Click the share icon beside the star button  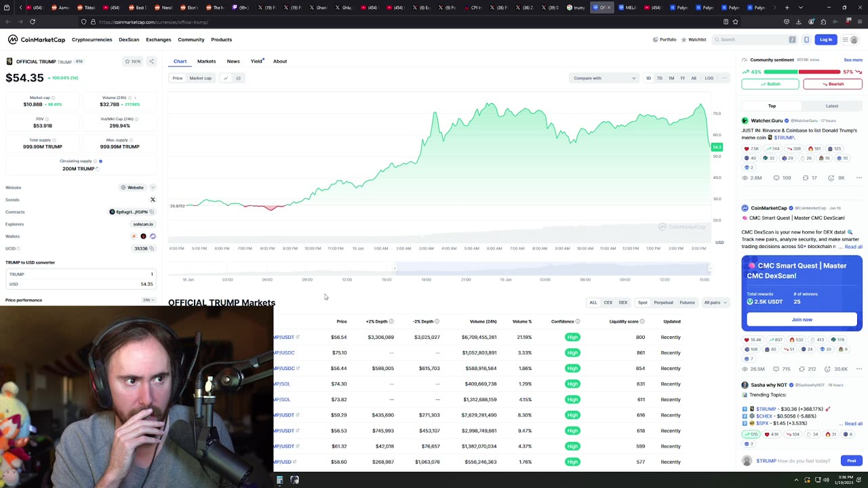tap(151, 62)
